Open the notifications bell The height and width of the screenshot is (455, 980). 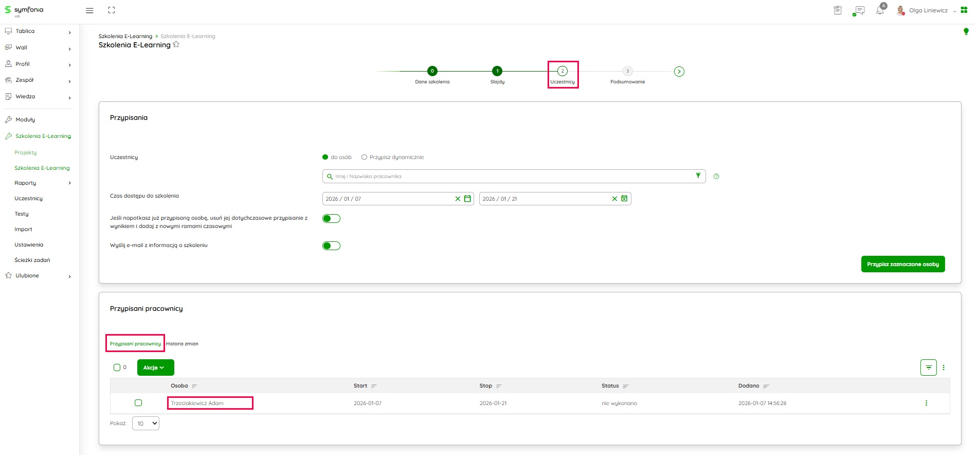tap(880, 10)
